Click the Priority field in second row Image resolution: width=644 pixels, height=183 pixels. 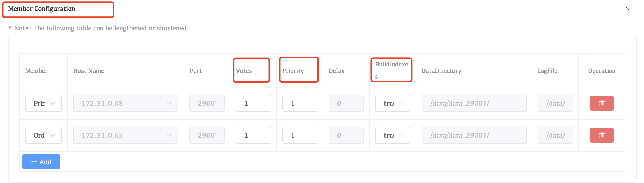(x=300, y=135)
